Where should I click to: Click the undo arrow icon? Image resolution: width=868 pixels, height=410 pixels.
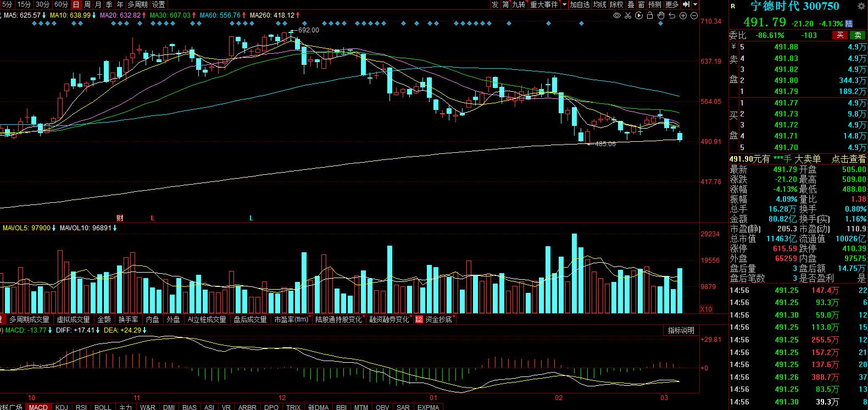672,15
